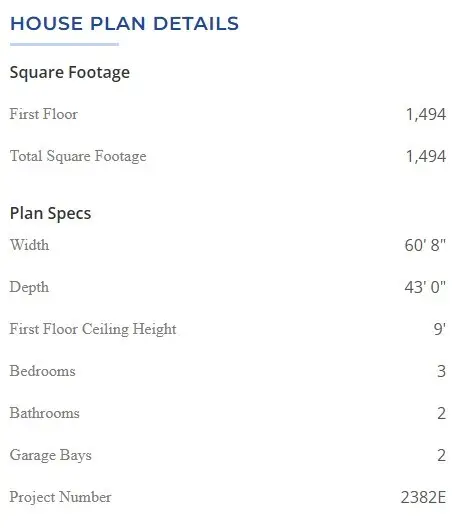Screen dimensions: 466x528
Task: Click the Width label
Action: pos(30,245)
